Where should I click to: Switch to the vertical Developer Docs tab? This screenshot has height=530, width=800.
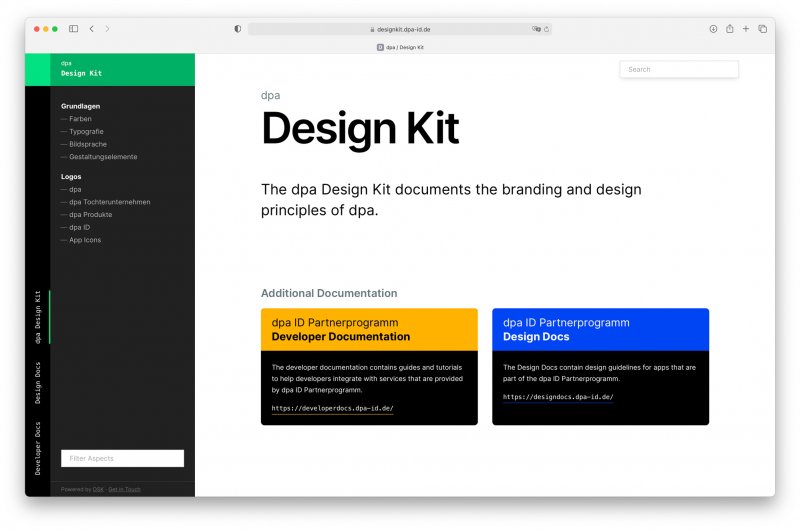38,447
